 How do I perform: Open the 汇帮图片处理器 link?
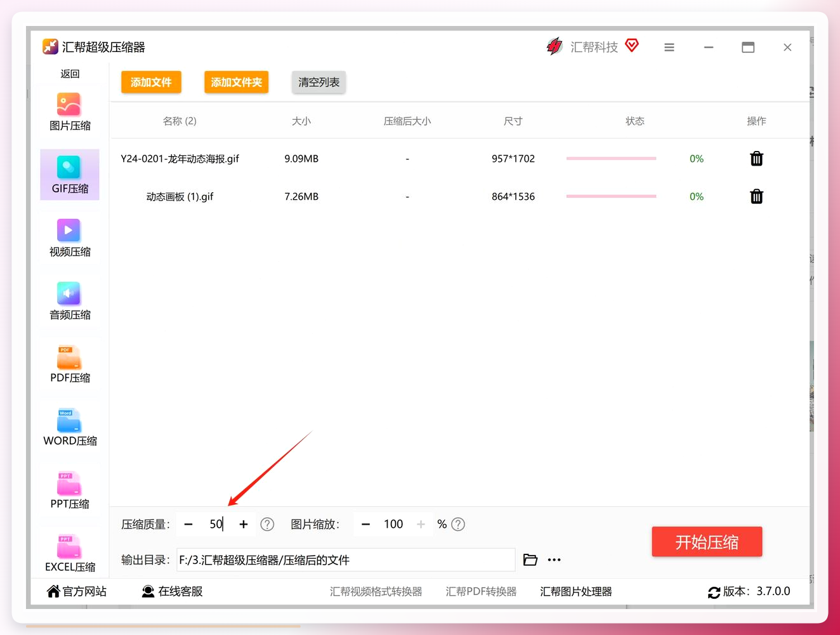576,591
